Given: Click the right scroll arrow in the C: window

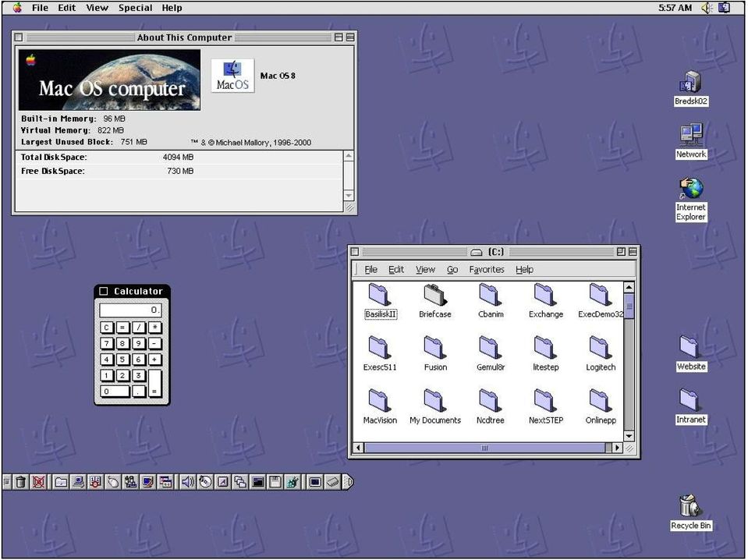Looking at the screenshot, I should click(617, 448).
